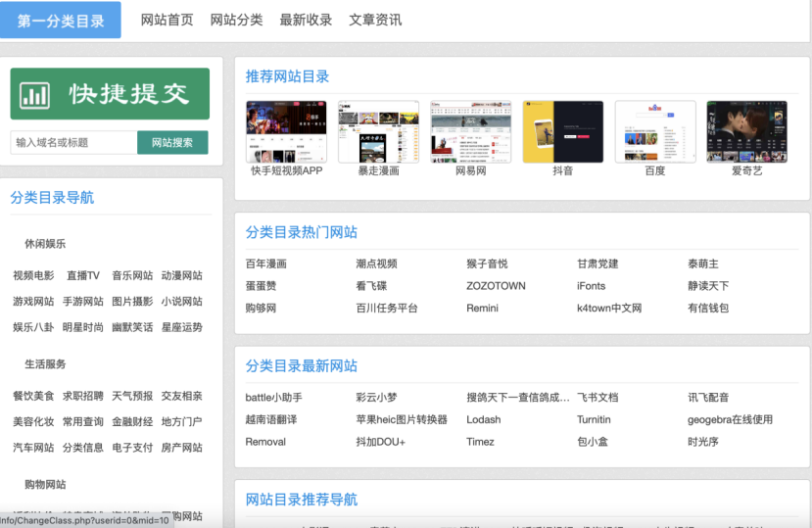This screenshot has width=812, height=528.
Task: Click the 第一分类目录 site logo
Action: [61, 21]
